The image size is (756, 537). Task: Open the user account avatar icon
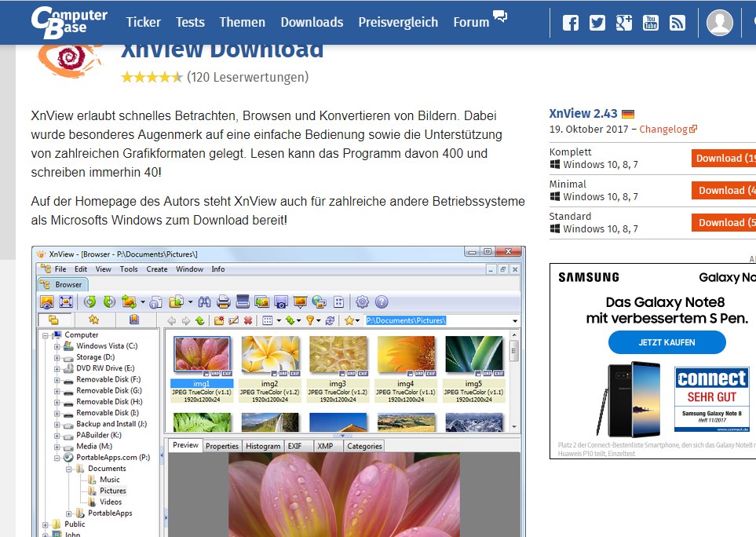tap(719, 22)
